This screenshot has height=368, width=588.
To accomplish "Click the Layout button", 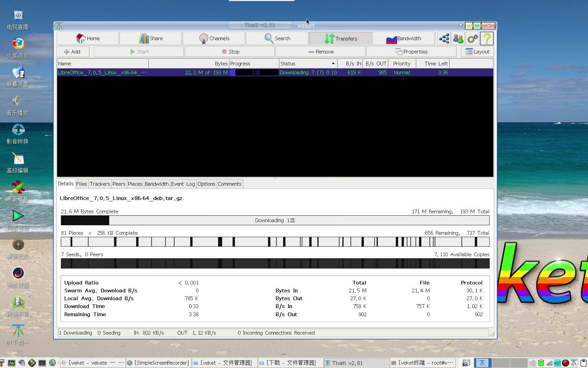I will [x=477, y=52].
